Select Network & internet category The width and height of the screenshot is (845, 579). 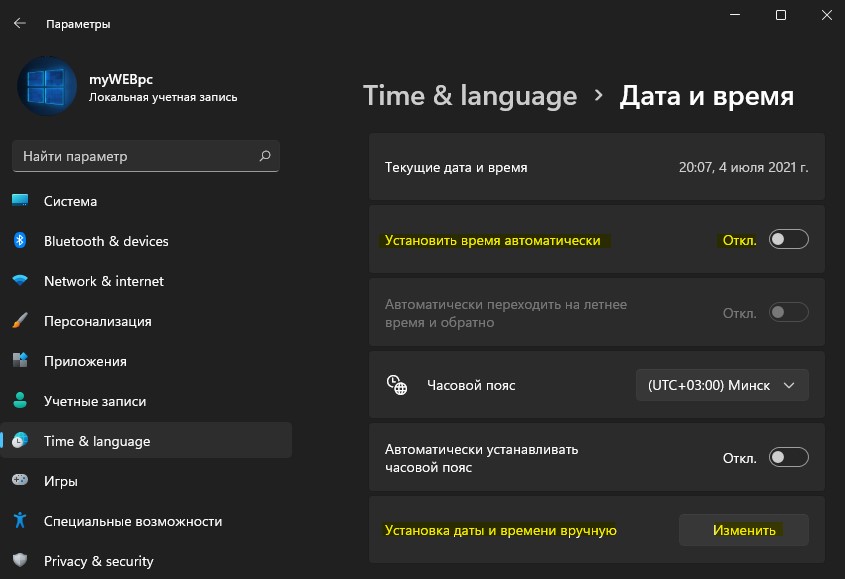146,281
